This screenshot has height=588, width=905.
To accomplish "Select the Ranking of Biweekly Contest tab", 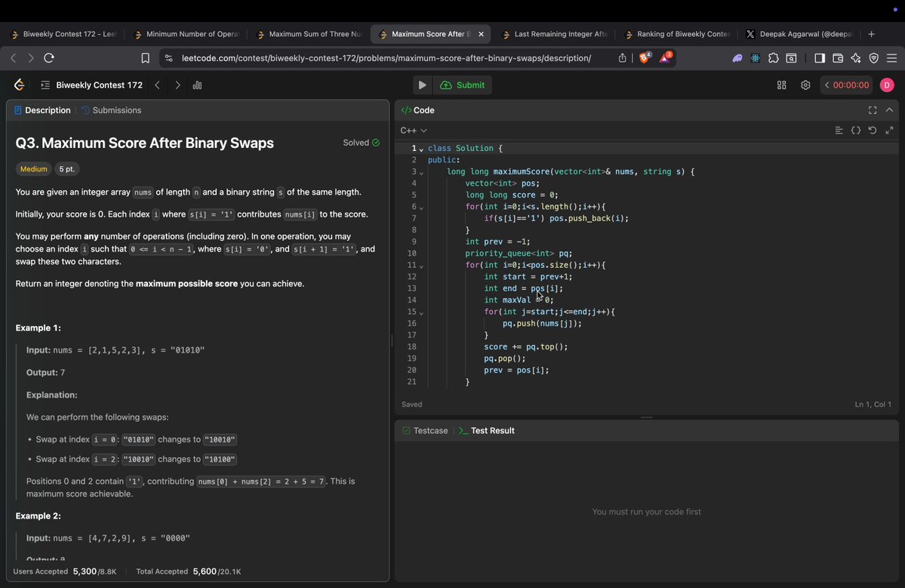I will (x=678, y=34).
